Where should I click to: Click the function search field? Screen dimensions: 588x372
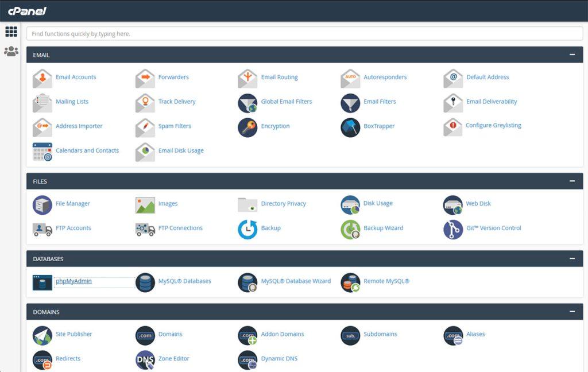[x=304, y=34]
